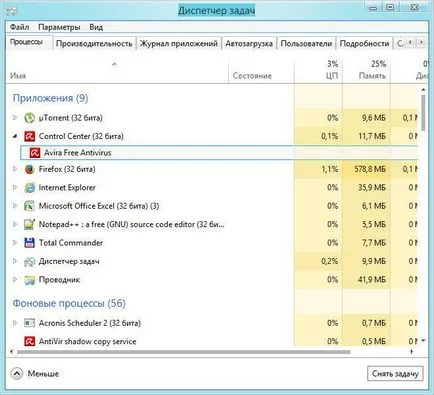This screenshot has width=434, height=395.
Task: Click the Avira Free Antivirus child icon
Action: pyautogui.click(x=35, y=153)
